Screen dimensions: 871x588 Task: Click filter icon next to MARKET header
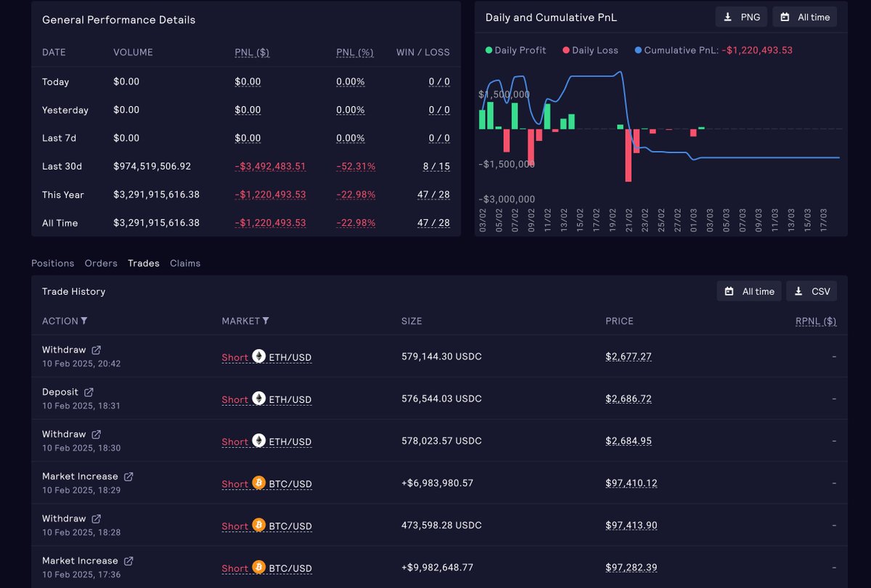[x=266, y=321]
